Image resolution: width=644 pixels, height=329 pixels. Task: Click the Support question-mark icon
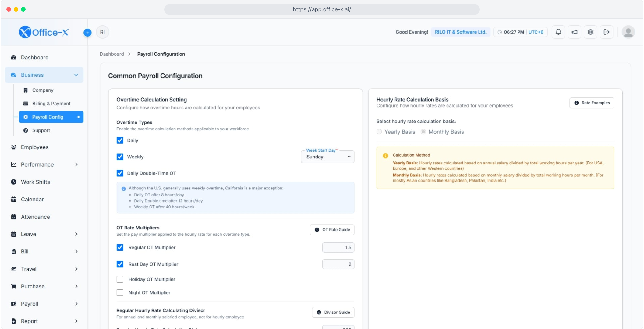click(x=26, y=130)
